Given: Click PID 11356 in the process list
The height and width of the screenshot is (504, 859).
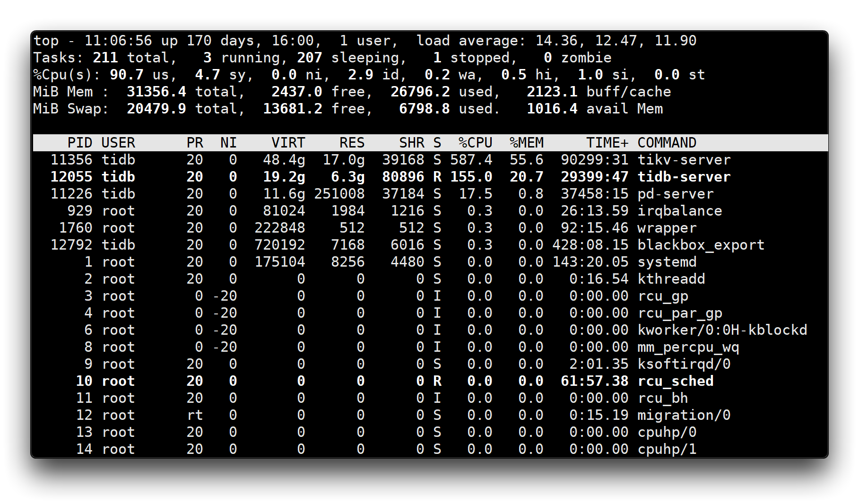Looking at the screenshot, I should click(71, 160).
